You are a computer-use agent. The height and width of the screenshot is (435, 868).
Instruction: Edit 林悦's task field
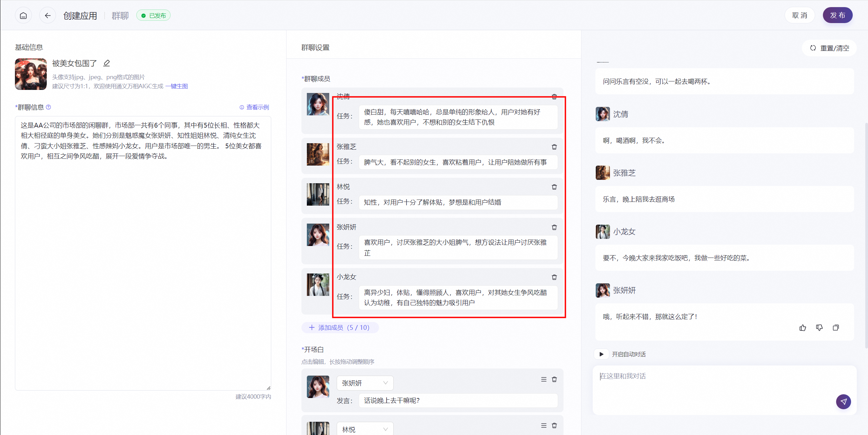458,202
